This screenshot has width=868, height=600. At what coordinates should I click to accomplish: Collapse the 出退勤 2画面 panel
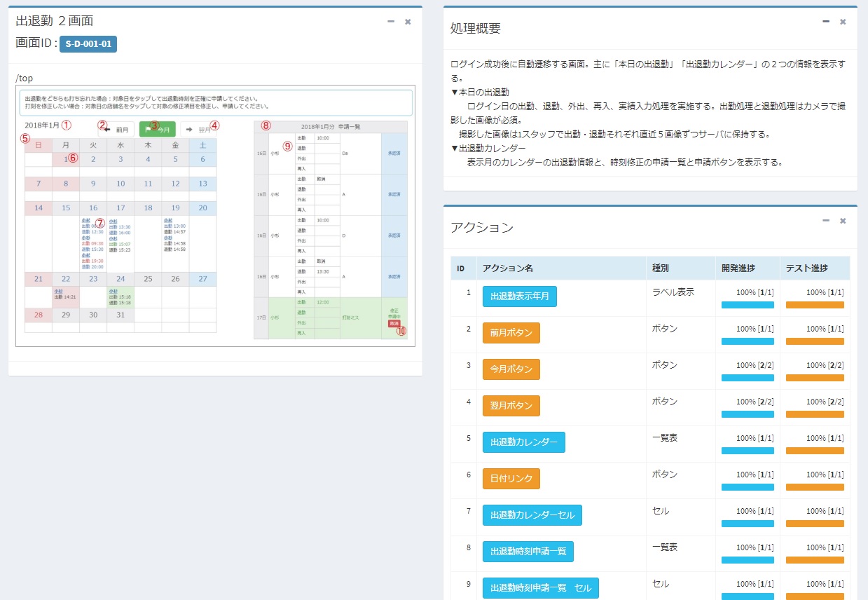pyautogui.click(x=391, y=22)
